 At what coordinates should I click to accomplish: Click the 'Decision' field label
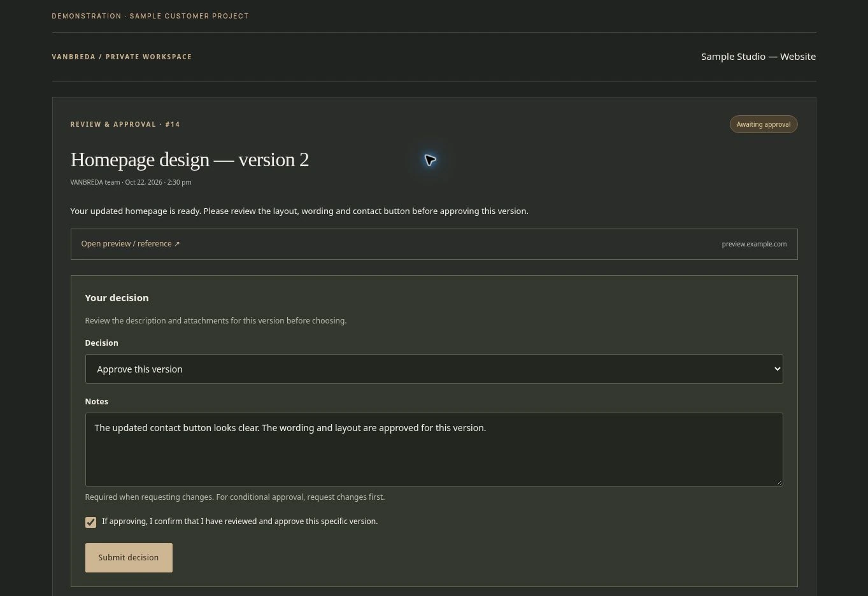coord(101,343)
